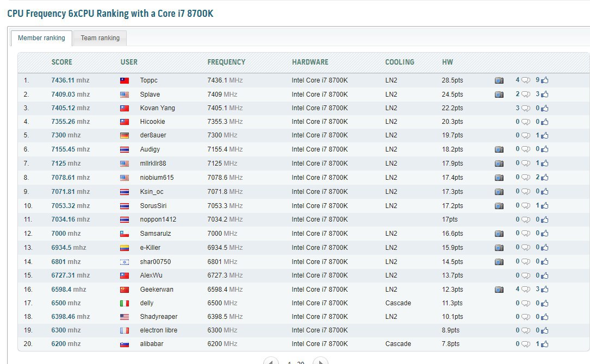Open electron libre's profile link
Screen dimensions: 590x364
(x=158, y=330)
